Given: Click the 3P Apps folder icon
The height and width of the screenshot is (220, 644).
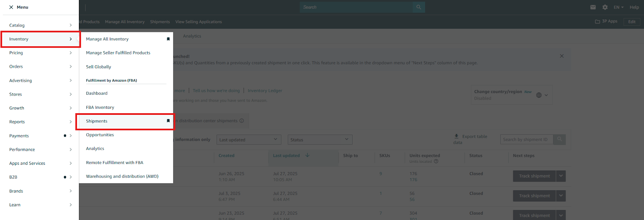Looking at the screenshot, I should (597, 22).
